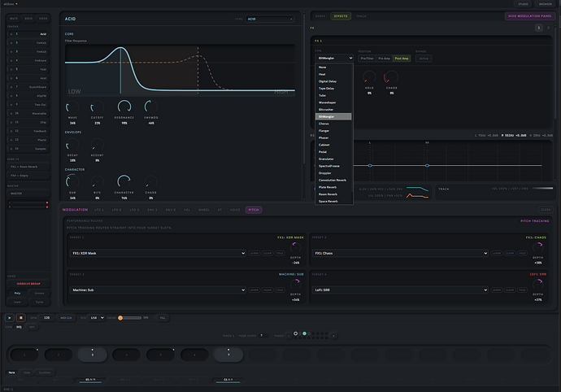Switch to the LFO 1 modulation tab

point(98,210)
